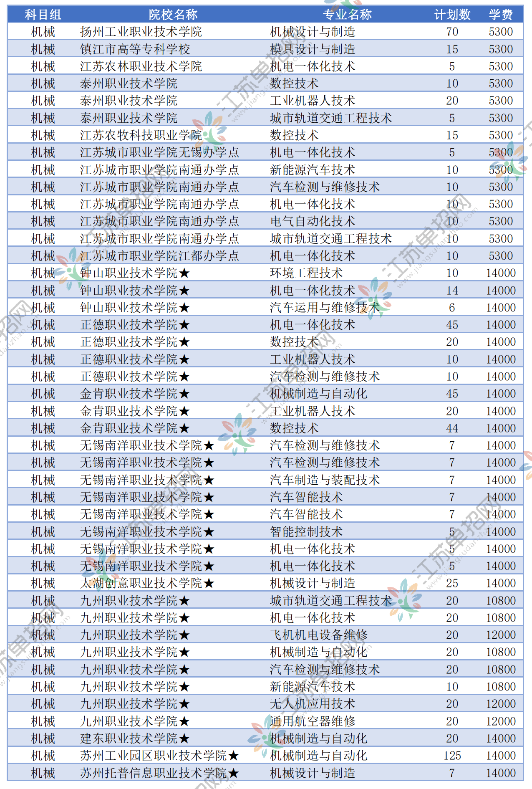Click 江苏城市职业学院无锡办学点 cell
This screenshot has height=789, width=532.
tap(160, 152)
